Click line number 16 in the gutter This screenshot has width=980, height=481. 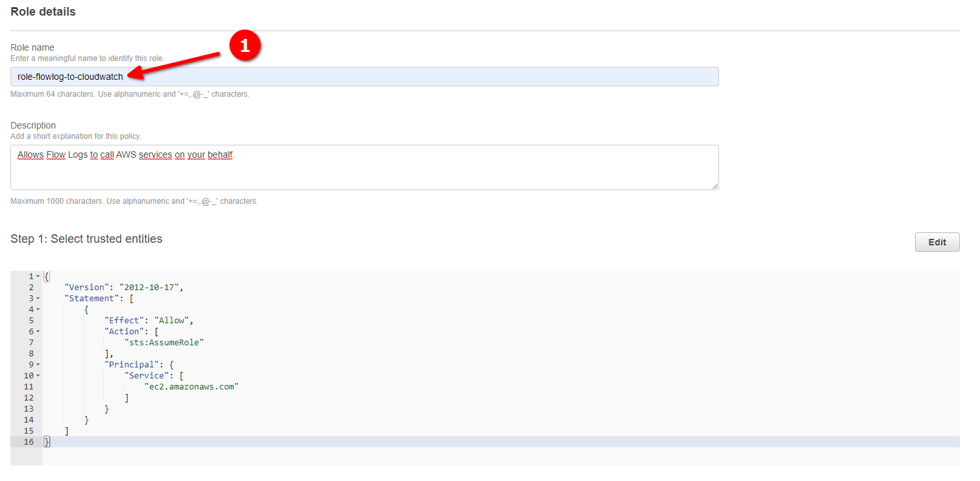[28, 442]
